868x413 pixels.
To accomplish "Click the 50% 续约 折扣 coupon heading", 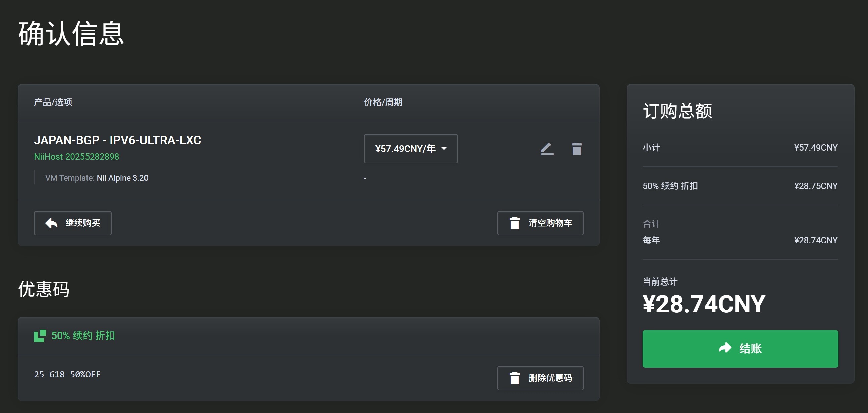I will [x=83, y=336].
